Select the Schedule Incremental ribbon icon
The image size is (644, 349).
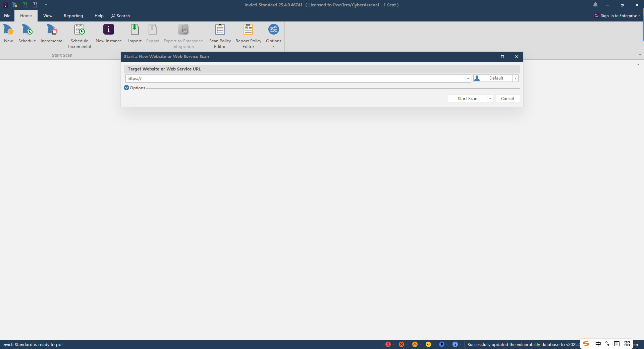pos(79,36)
